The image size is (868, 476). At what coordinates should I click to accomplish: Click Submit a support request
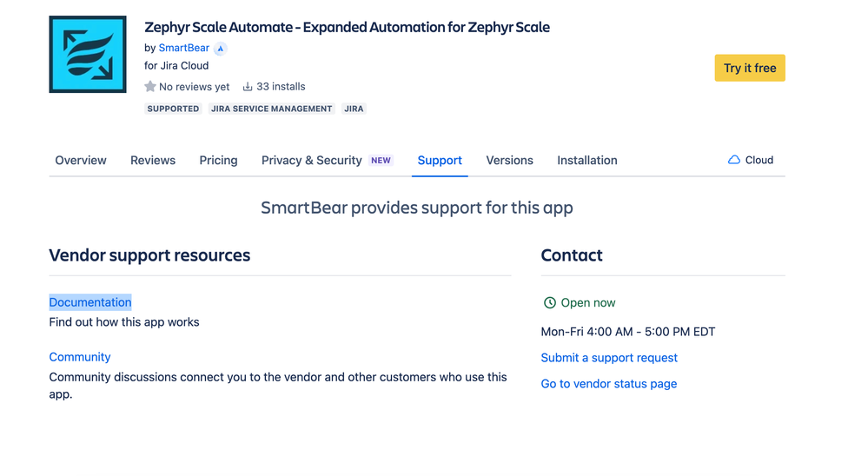click(x=609, y=358)
